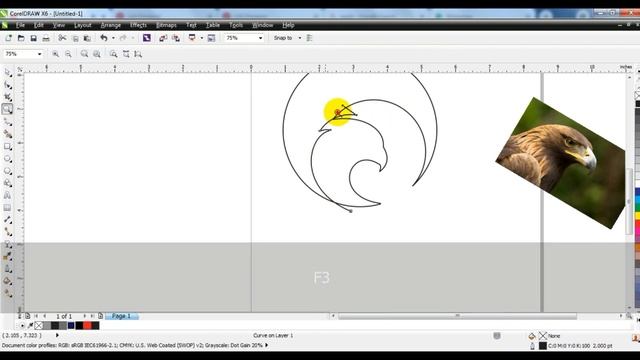Screen dimensions: 640x360
Task: Open the Layout menu
Action: [x=82, y=25]
